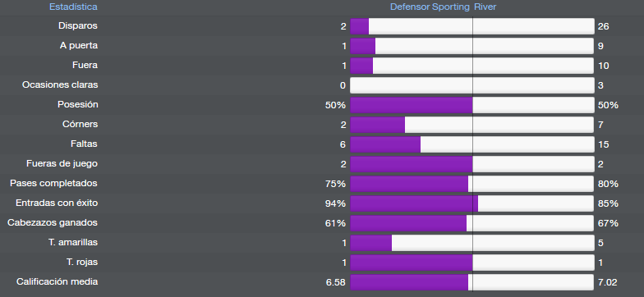The height and width of the screenshot is (297, 644).
Task: Click River's 26 shots value
Action: pos(603,26)
